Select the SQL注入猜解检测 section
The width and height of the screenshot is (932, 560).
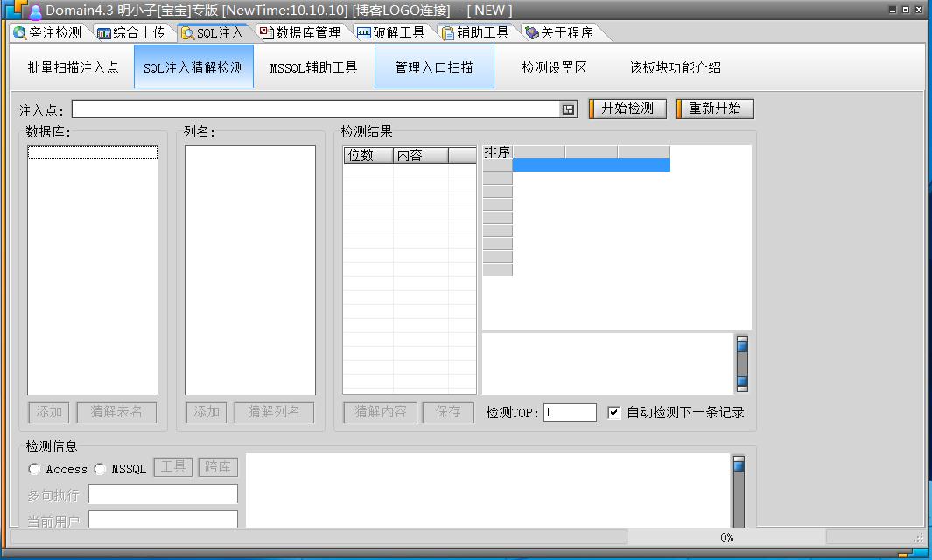(193, 67)
